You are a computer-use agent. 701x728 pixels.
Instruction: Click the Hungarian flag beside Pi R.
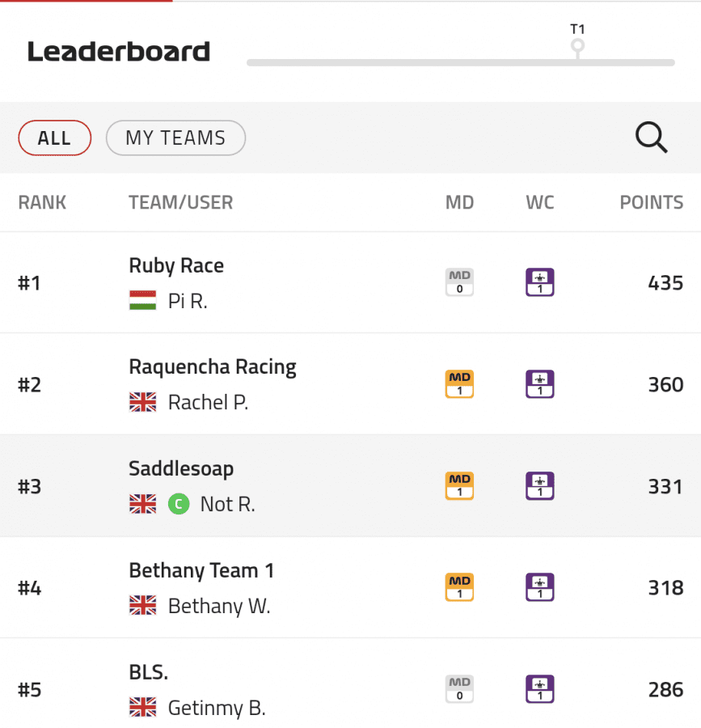tap(143, 300)
